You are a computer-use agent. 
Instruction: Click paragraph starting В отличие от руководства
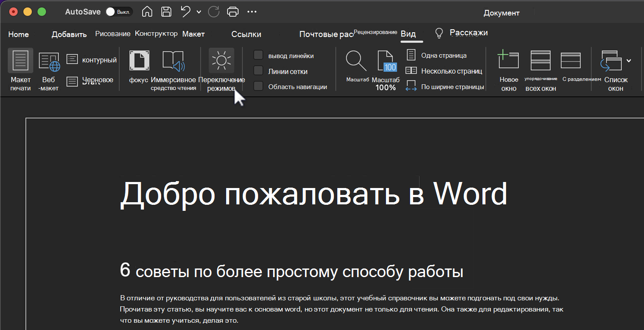(x=342, y=309)
